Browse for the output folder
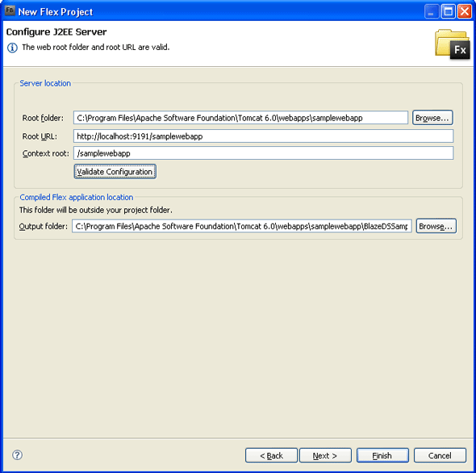This screenshot has height=473, width=476. (436, 226)
